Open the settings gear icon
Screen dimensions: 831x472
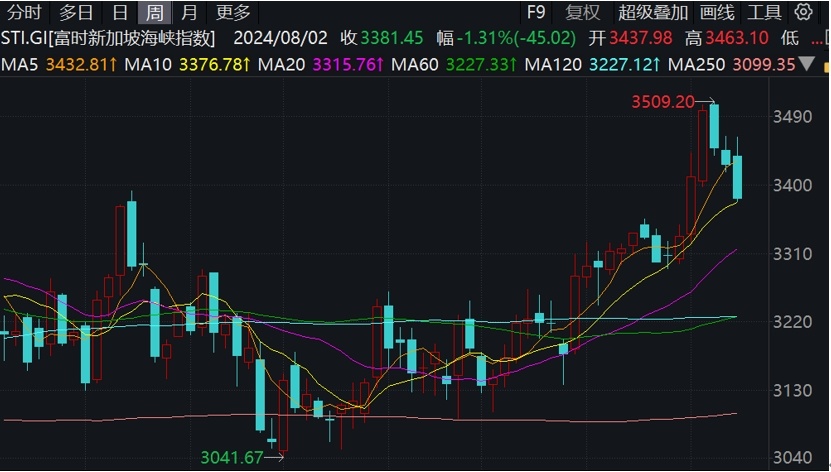(803, 12)
